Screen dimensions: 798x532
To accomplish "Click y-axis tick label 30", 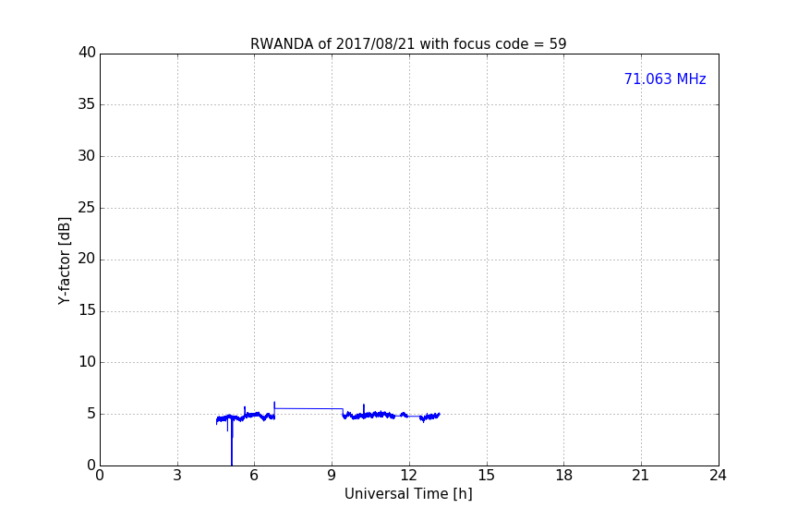I will 87,156.
